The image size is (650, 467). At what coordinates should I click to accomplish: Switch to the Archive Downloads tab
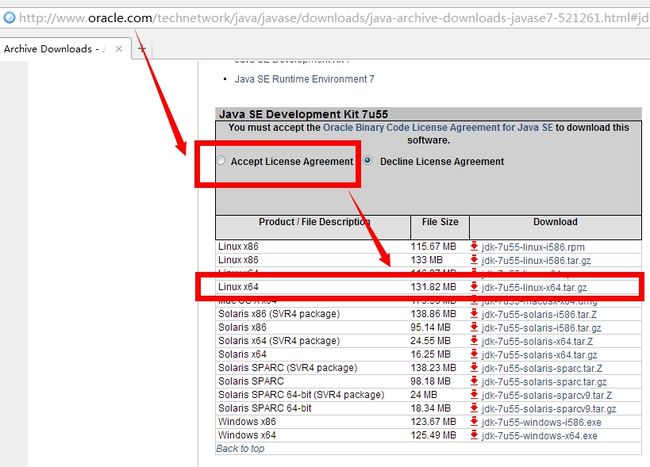pos(54,49)
